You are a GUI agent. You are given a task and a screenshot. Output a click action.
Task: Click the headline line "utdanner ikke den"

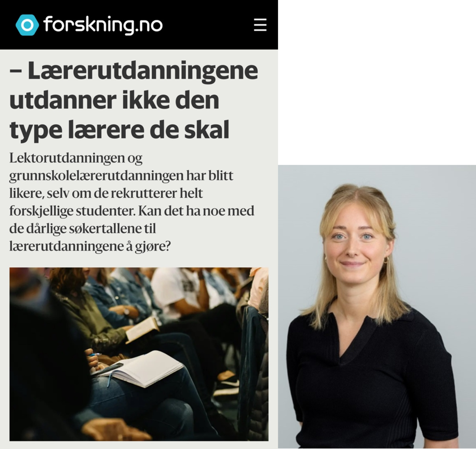(x=114, y=101)
